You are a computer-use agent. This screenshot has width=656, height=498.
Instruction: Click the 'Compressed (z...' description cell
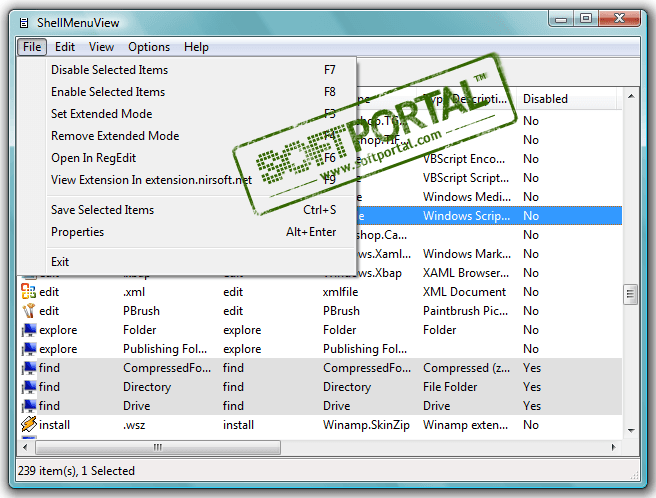tap(466, 368)
